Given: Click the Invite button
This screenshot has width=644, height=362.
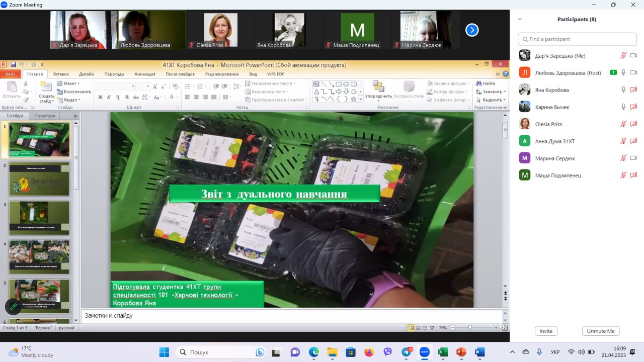Looking at the screenshot, I should (546, 331).
